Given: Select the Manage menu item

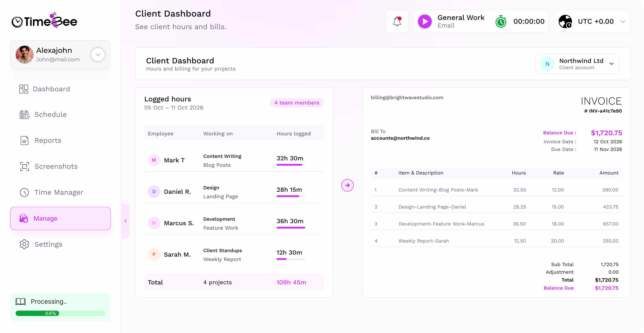Looking at the screenshot, I should click(x=61, y=218).
